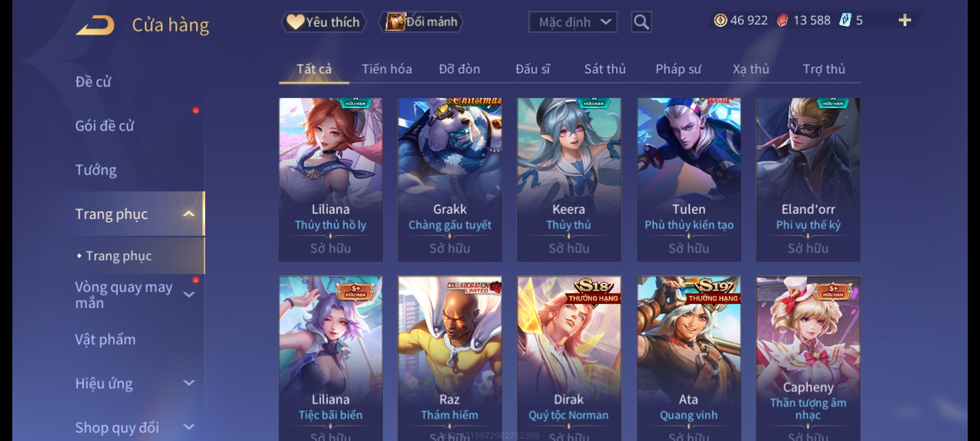This screenshot has height=441, width=980.
Task: Open Đổi mảnh fragment exchange
Action: coord(421,22)
